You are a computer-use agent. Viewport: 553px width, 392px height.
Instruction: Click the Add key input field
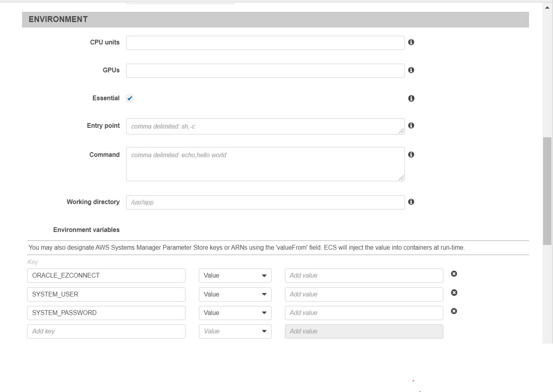point(106,331)
